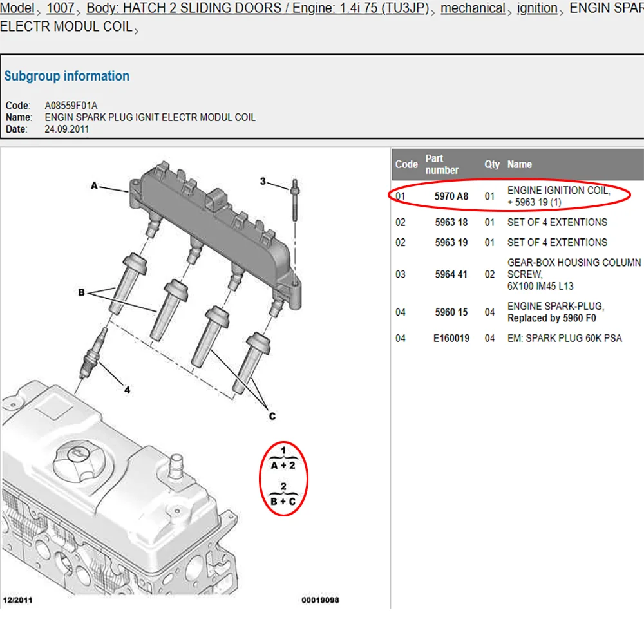Viewport: 644px width, 644px height.
Task: Open the ignition breadcrumb link
Action: point(537,8)
